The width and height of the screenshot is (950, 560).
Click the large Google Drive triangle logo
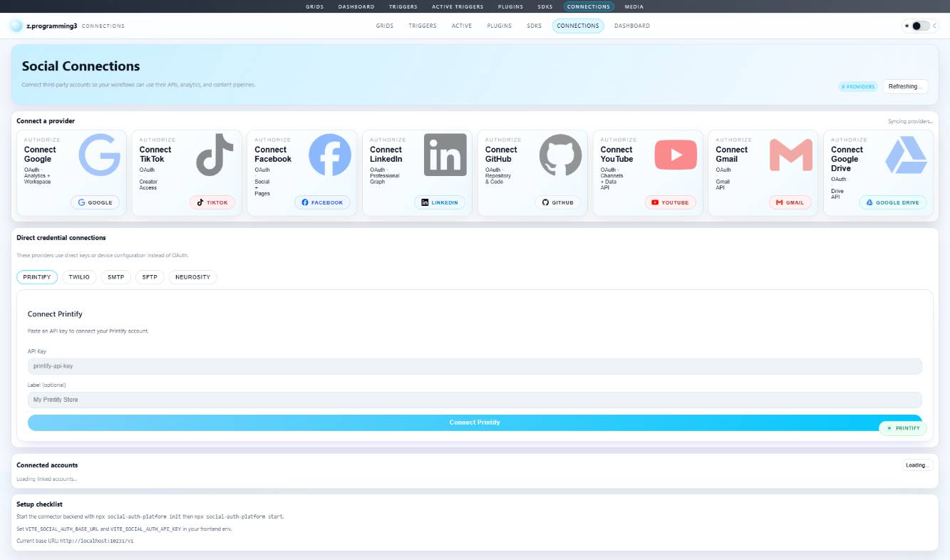pyautogui.click(x=907, y=155)
